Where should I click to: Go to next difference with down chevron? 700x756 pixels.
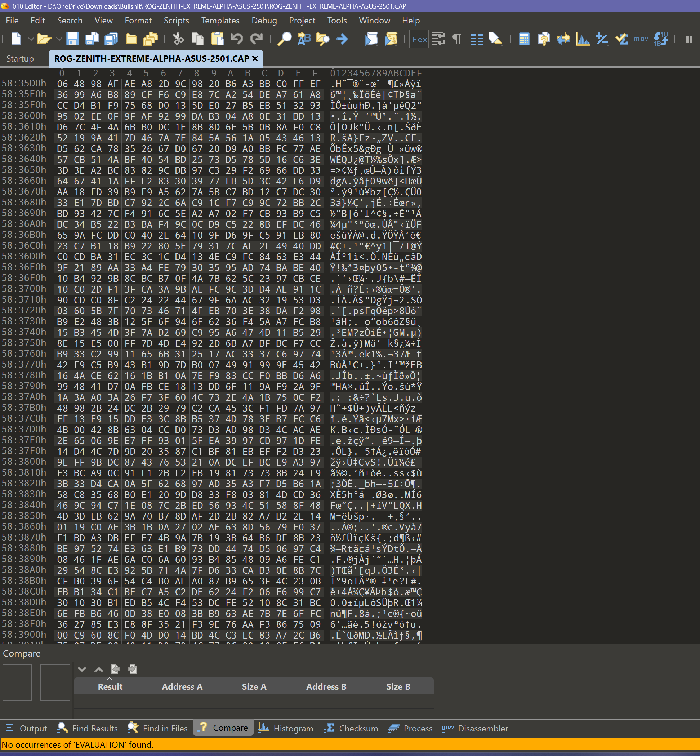[x=82, y=669]
